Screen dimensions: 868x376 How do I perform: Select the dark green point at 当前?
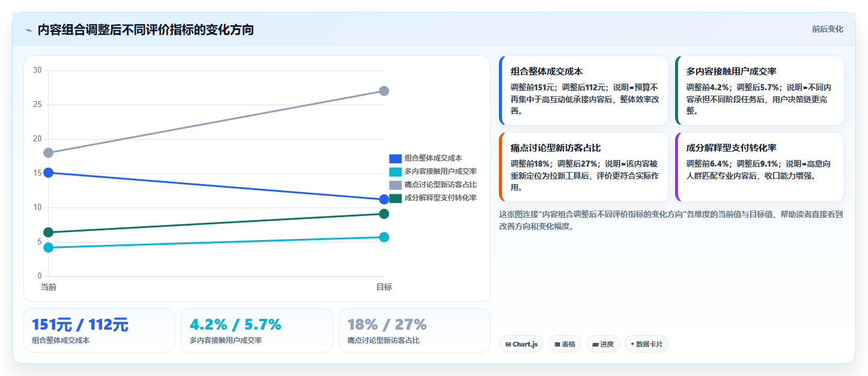48,232
